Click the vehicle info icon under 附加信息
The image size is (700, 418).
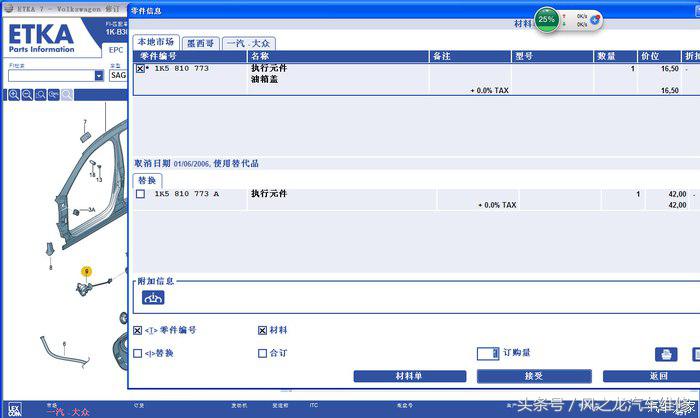[x=153, y=297]
